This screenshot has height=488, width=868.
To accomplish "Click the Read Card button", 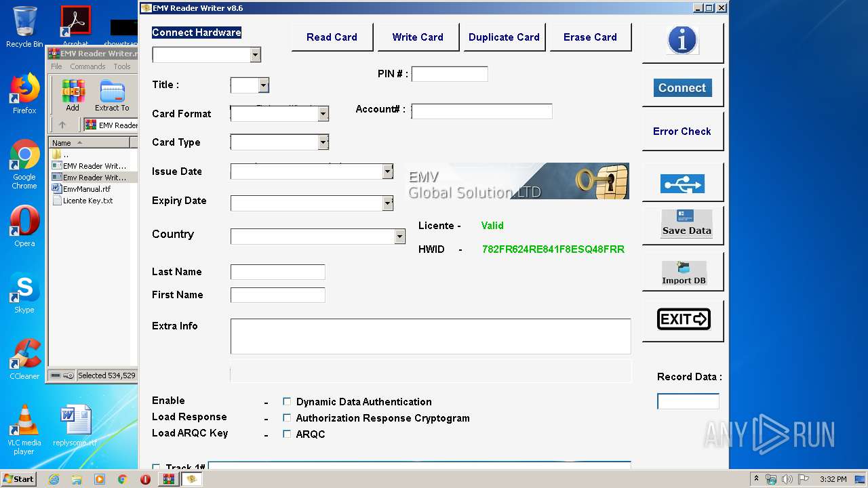I will [332, 37].
